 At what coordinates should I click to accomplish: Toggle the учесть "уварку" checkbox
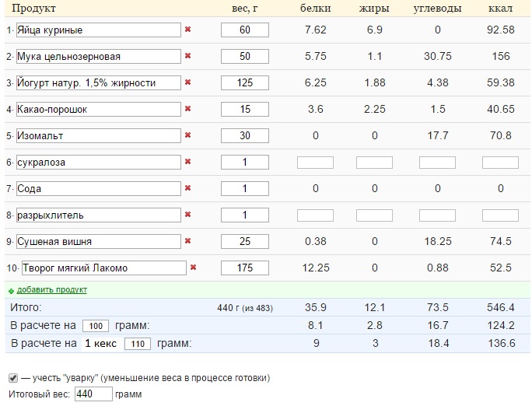coord(12,378)
